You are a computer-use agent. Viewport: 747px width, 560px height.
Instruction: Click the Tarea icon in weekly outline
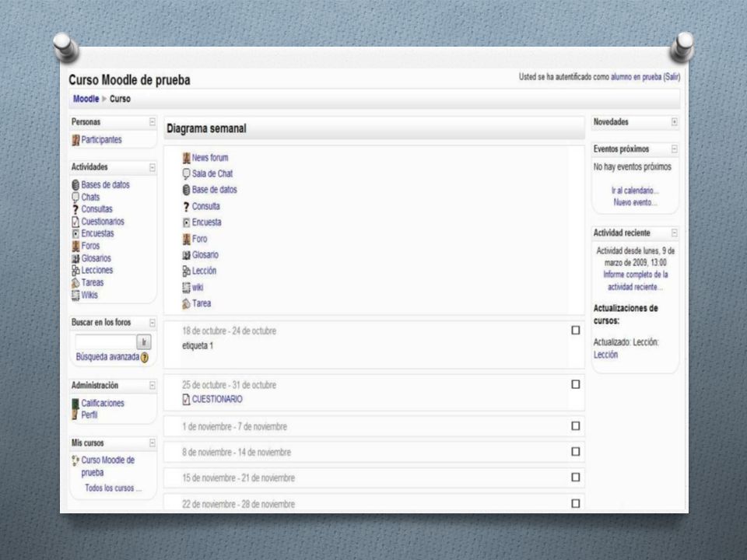[x=186, y=304]
